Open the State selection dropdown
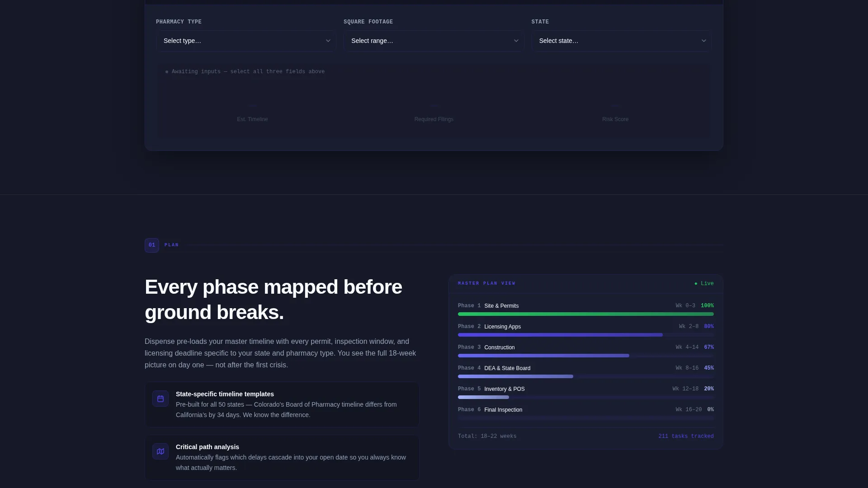868x488 pixels. point(622,41)
